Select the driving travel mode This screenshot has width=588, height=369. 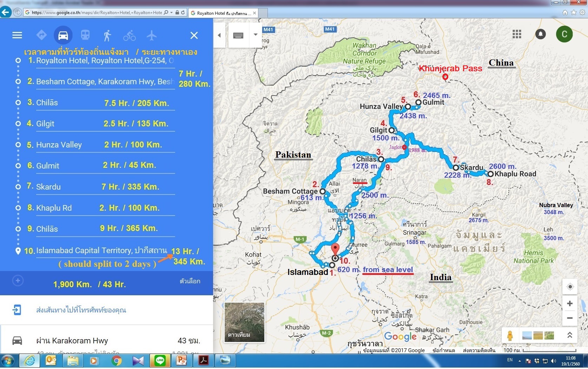pyautogui.click(x=63, y=35)
